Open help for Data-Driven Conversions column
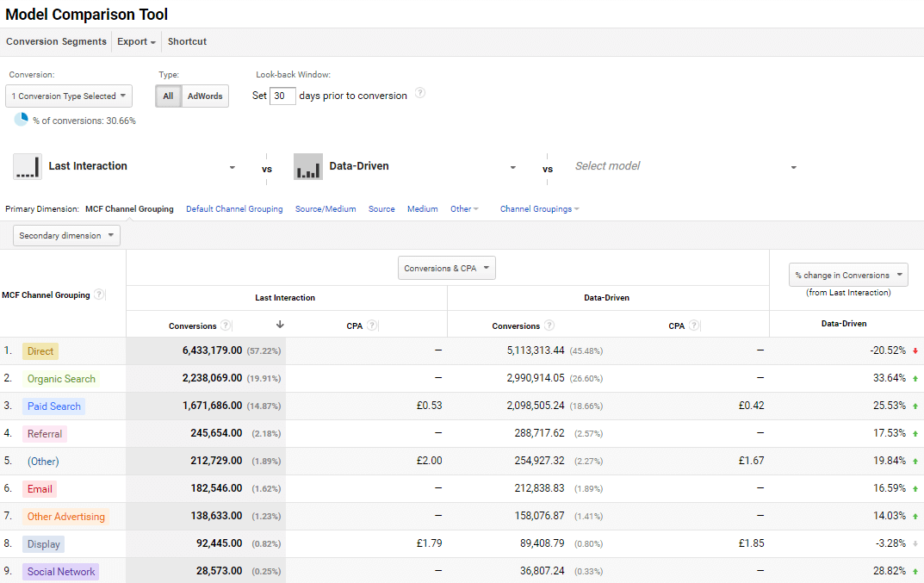Image resolution: width=924 pixels, height=583 pixels. click(549, 326)
